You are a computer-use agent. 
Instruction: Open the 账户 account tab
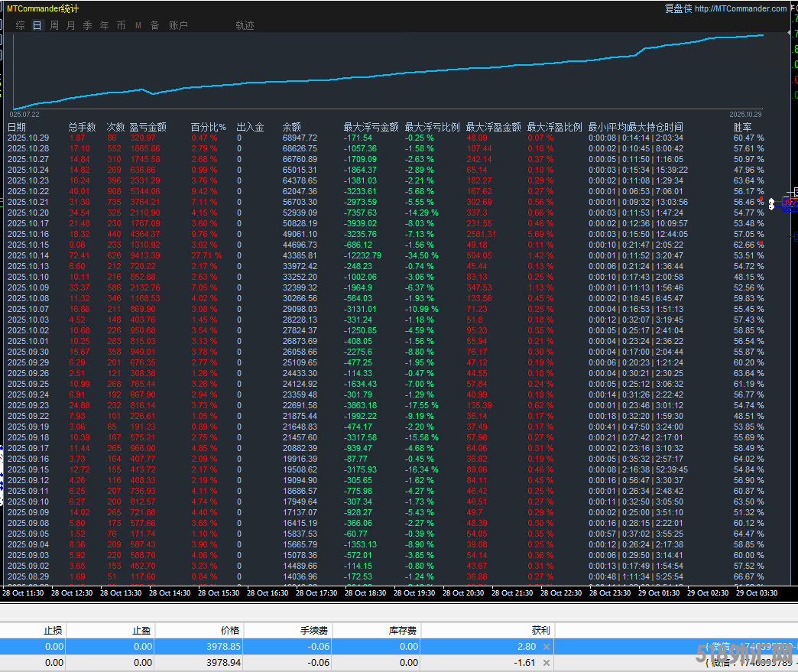(x=178, y=25)
